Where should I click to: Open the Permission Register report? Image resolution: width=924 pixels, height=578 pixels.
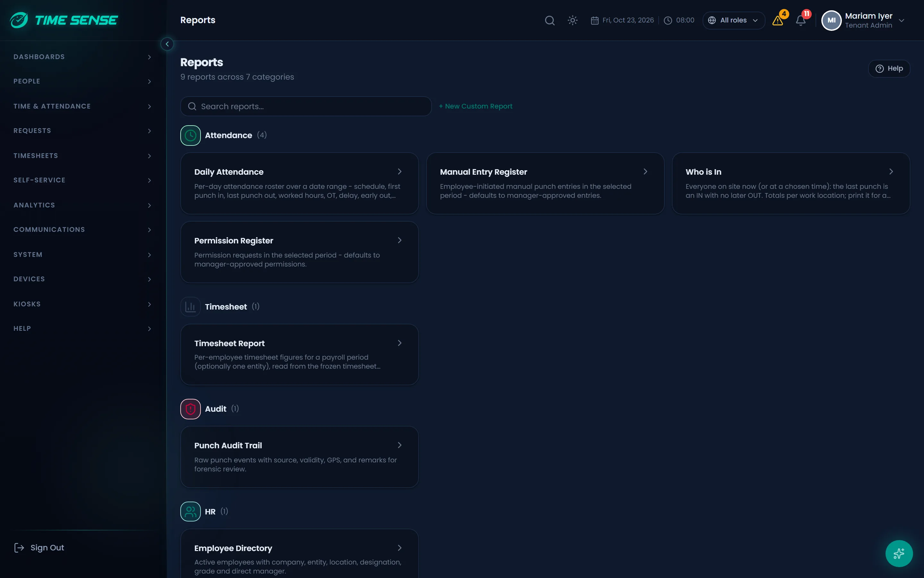(299, 252)
